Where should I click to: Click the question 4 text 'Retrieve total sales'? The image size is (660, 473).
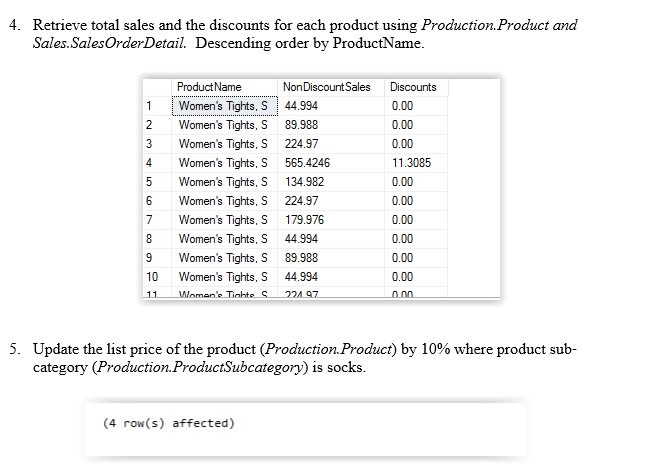(x=93, y=25)
